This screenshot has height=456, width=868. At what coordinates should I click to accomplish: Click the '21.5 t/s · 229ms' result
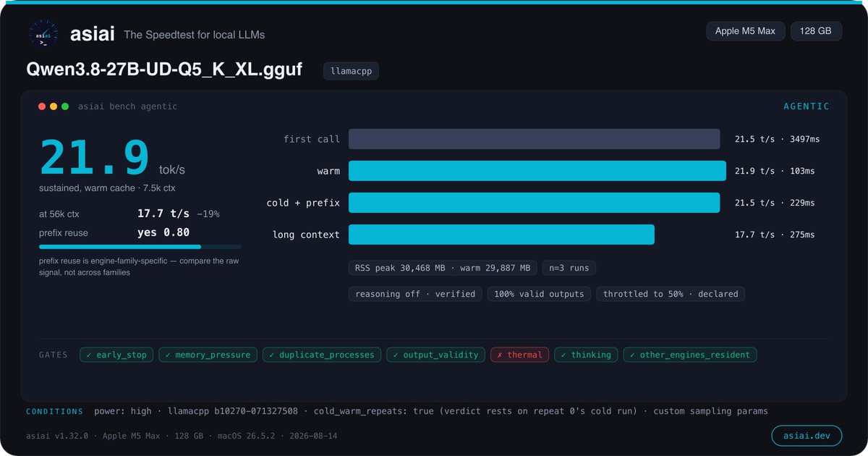coord(775,203)
